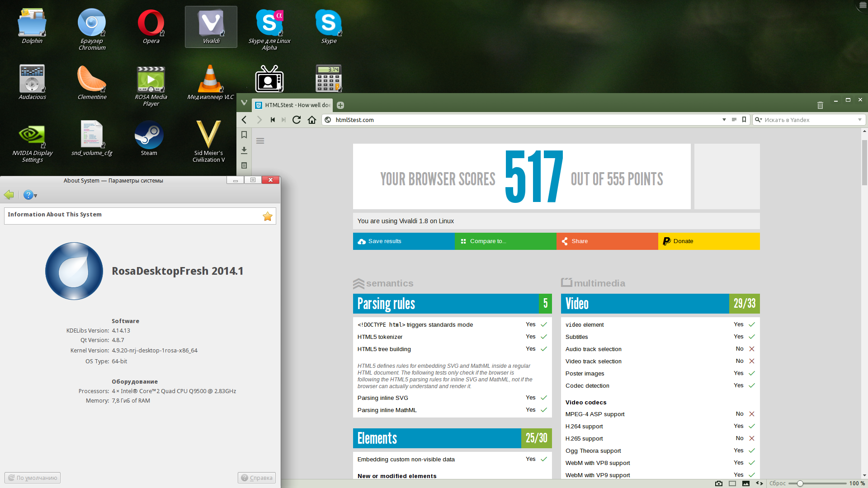Screen dimensions: 868x488
Task: Toggle page actions code icon
Action: [x=759, y=483]
